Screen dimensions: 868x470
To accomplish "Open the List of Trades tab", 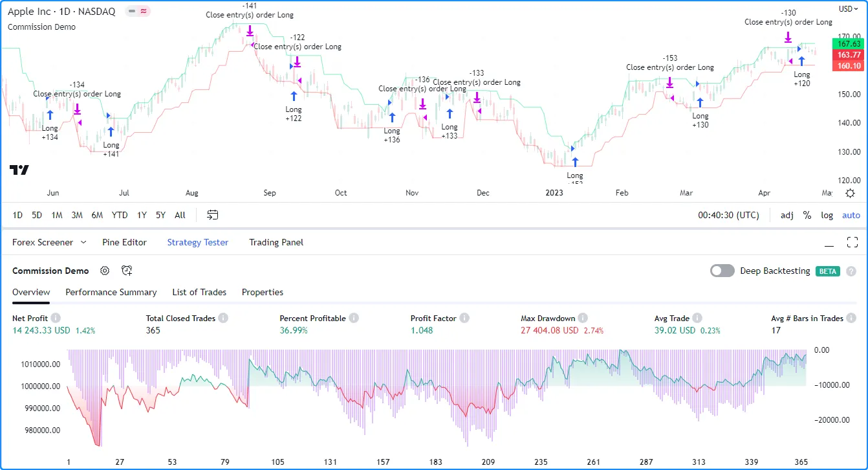I will coord(199,292).
